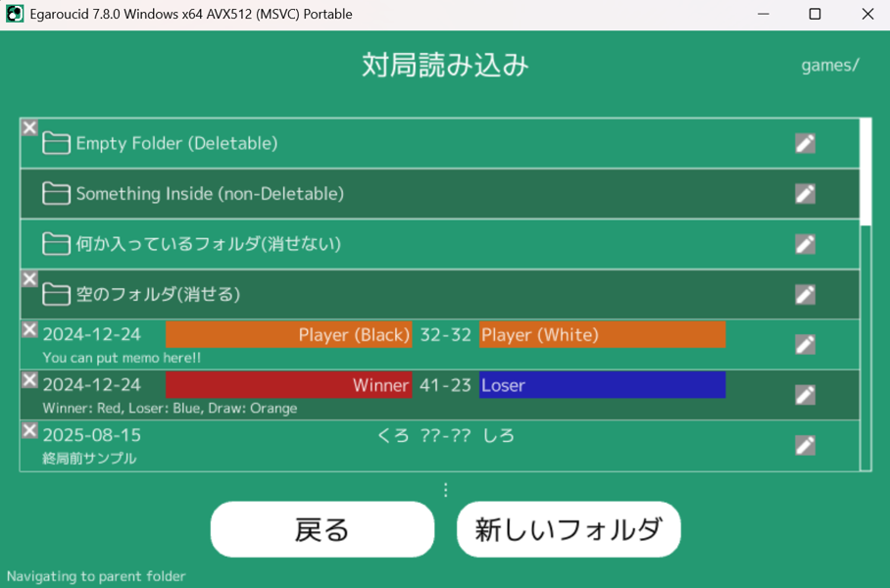Image resolution: width=890 pixels, height=588 pixels.
Task: Click edit pencil for Something Inside (non-Deletable) folder
Action: coord(805,194)
